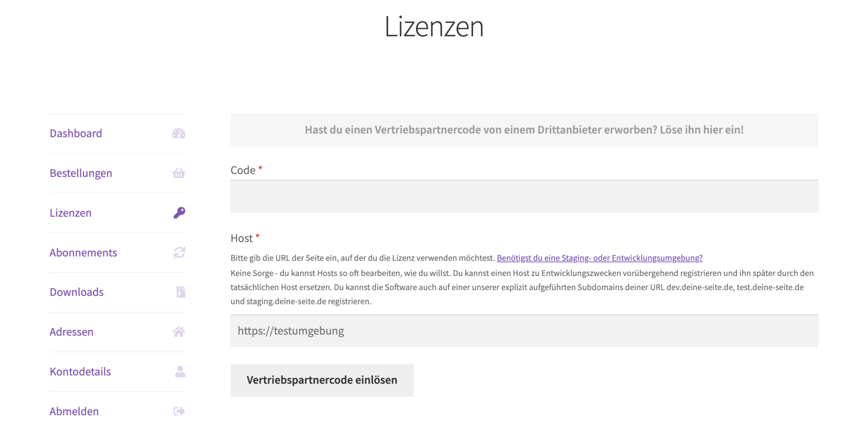Focus the Code input field

524,196
